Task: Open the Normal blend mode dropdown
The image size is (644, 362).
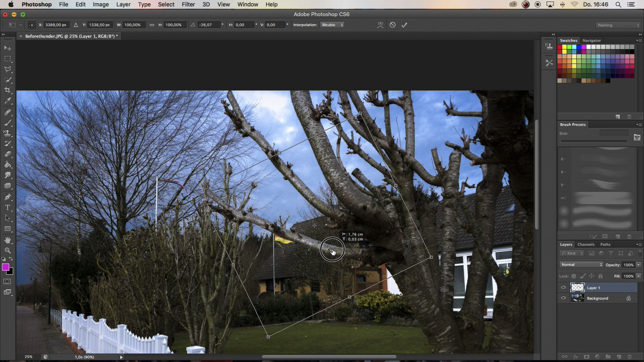Action: tap(581, 264)
